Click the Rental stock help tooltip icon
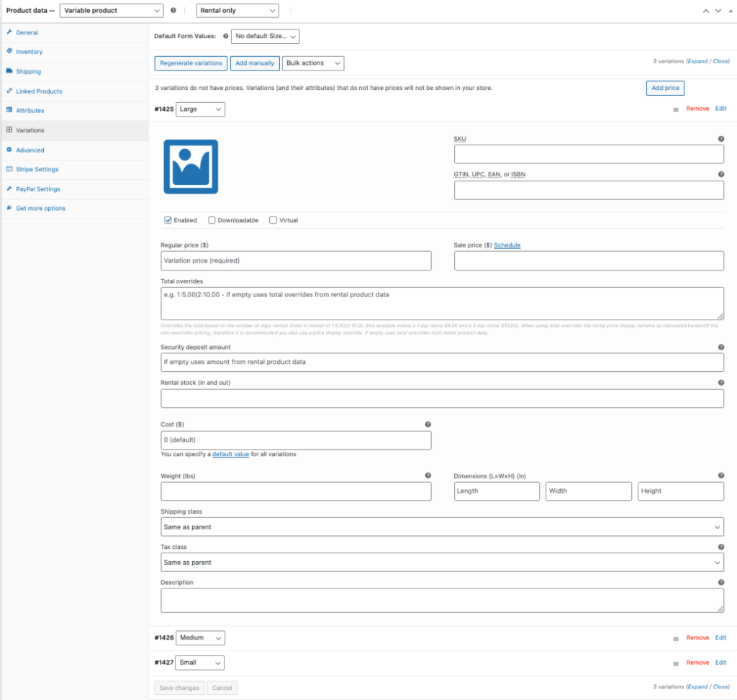The height and width of the screenshot is (700, 737). tap(720, 383)
